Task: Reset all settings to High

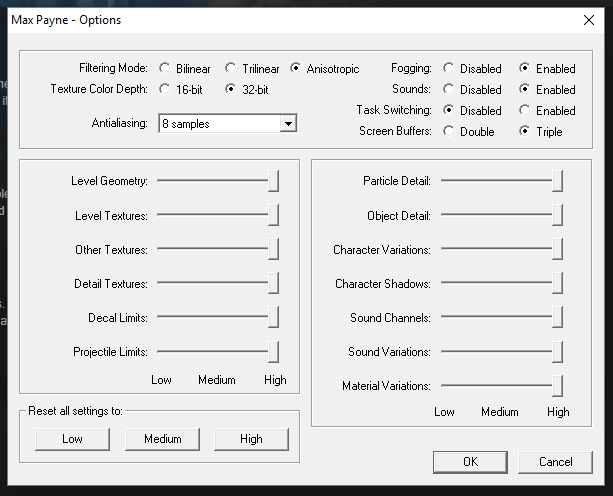Action: click(x=251, y=439)
